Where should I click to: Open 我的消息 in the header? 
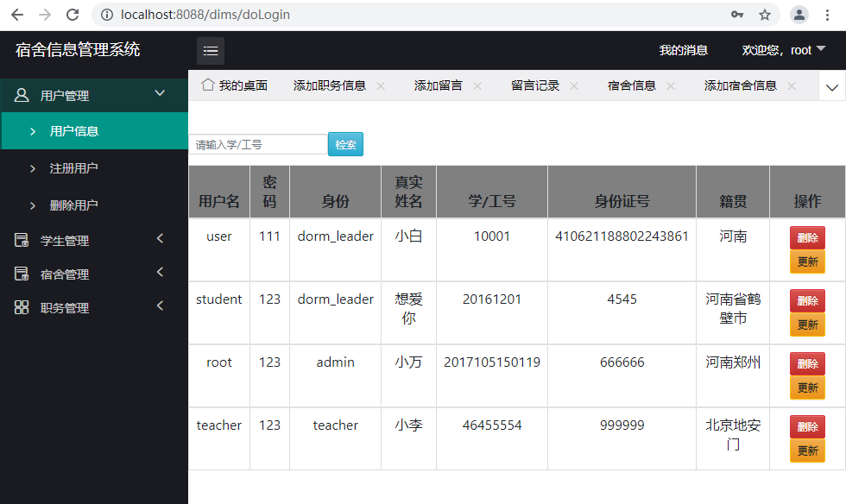683,50
